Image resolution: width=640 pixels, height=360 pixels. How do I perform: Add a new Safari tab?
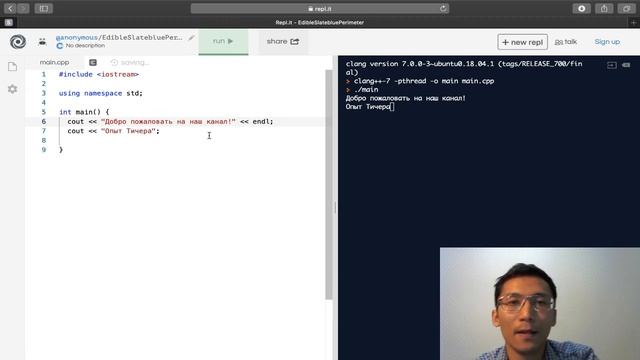point(634,22)
